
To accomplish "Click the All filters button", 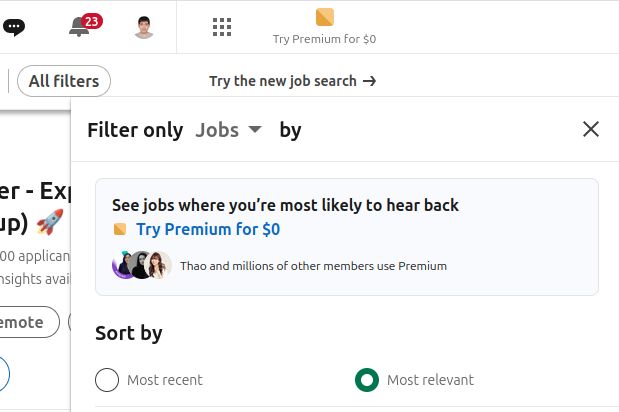I will pos(64,81).
